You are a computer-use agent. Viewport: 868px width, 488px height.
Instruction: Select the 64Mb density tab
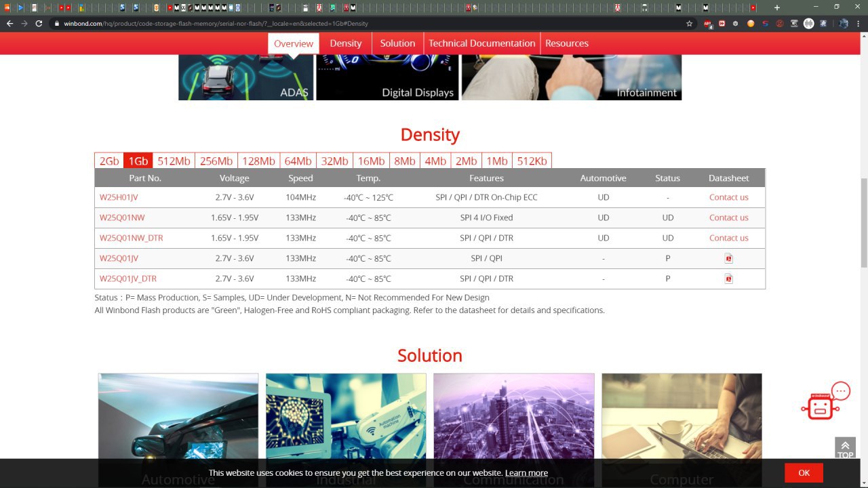(x=298, y=161)
